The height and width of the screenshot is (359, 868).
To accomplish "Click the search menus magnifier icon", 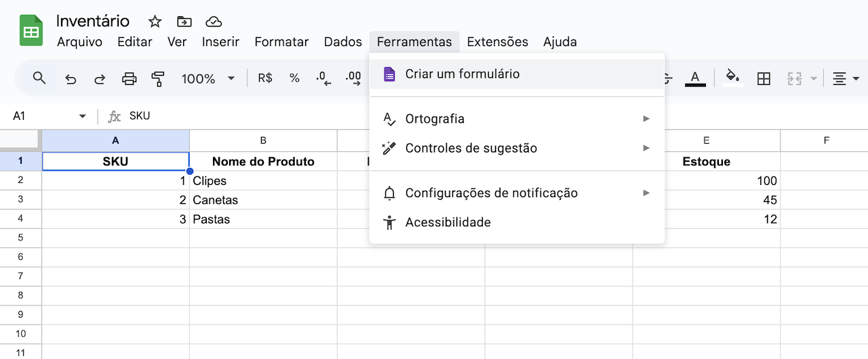I will click(39, 79).
